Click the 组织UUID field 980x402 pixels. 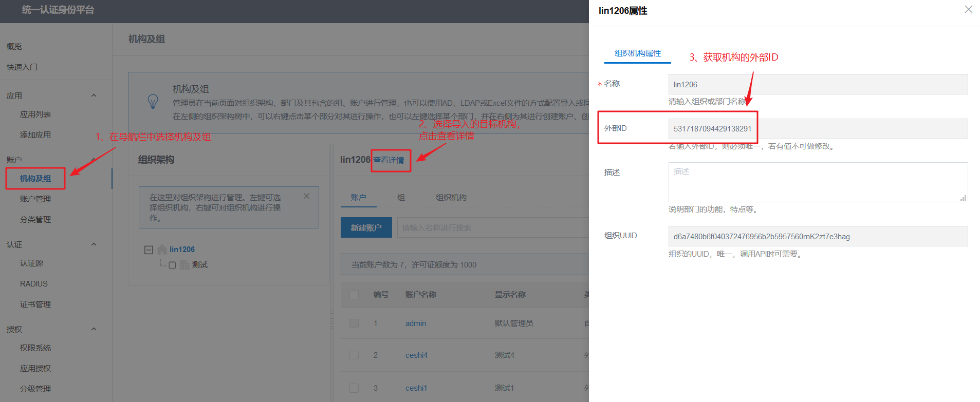tap(818, 236)
